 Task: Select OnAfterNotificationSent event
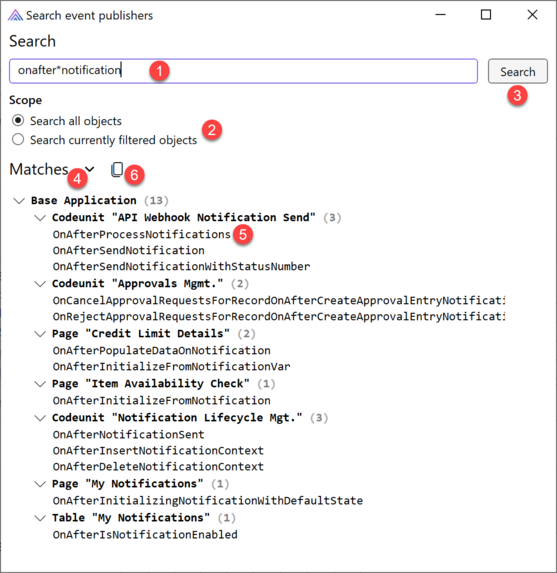coord(128,435)
